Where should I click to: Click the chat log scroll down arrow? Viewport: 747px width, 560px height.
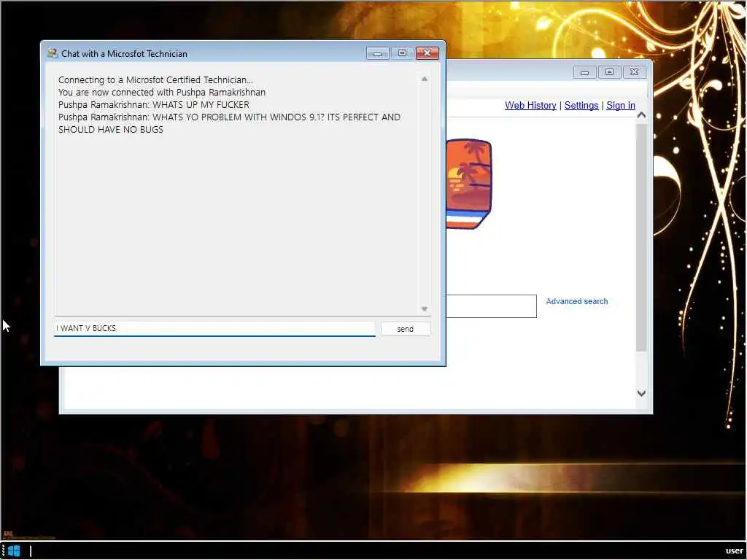pyautogui.click(x=425, y=309)
